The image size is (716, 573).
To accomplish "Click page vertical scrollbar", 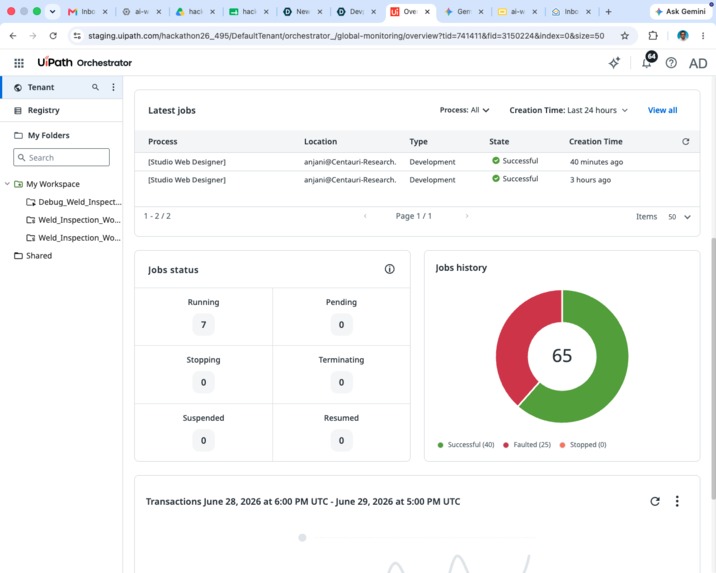I will 713,368.
